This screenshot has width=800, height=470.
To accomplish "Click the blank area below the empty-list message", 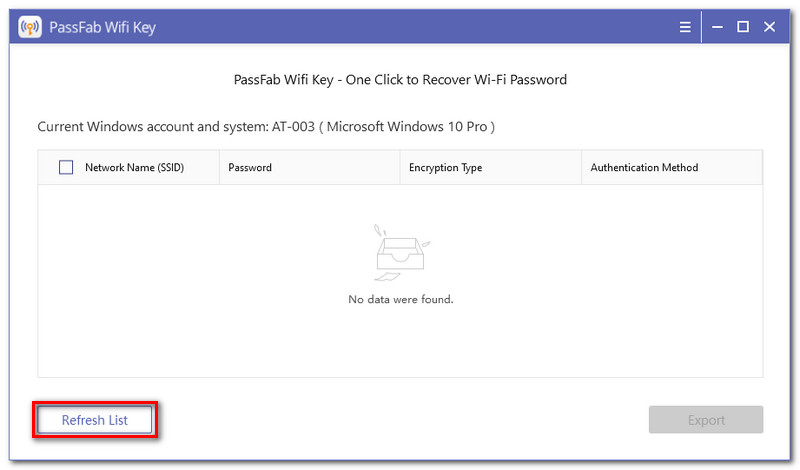I will coord(400,345).
